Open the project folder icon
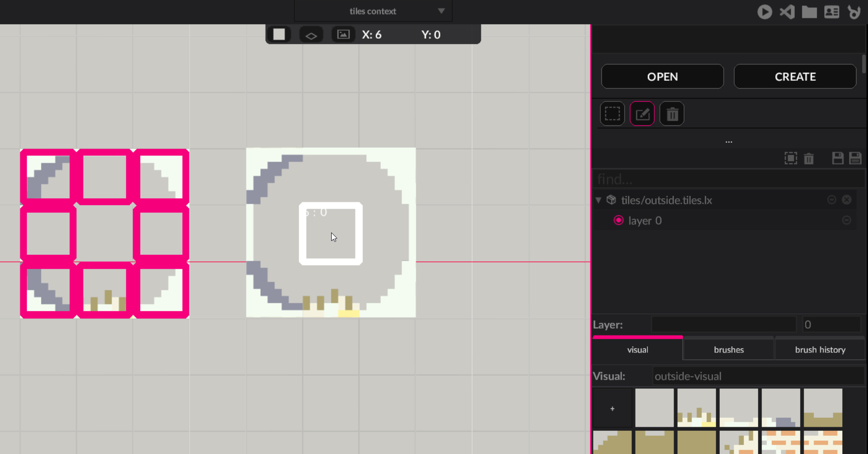The width and height of the screenshot is (868, 454). tap(809, 12)
